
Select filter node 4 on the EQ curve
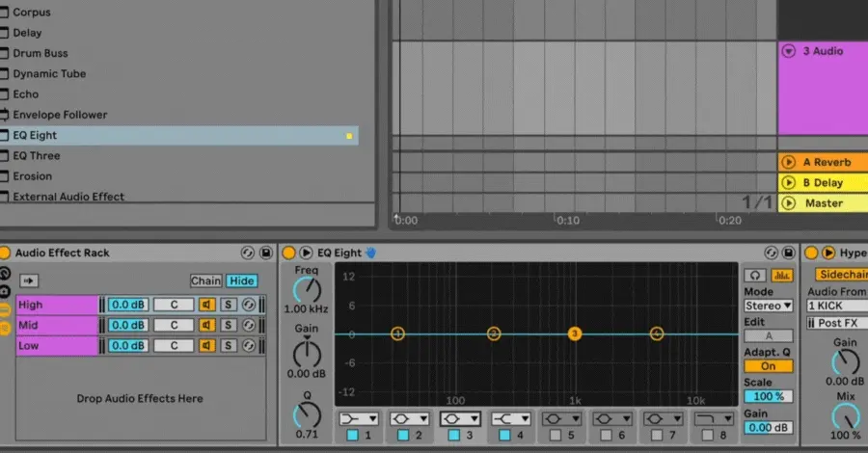[x=657, y=333]
